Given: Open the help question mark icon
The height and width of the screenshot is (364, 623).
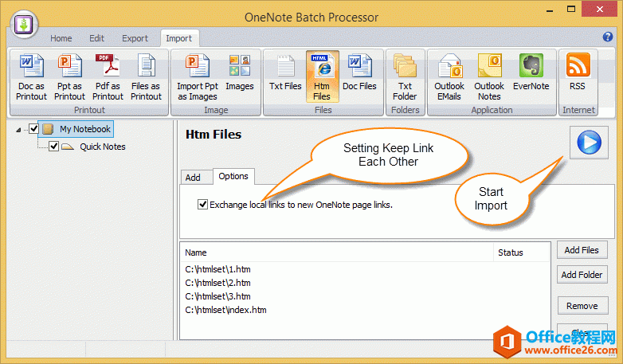Looking at the screenshot, I should (x=608, y=37).
